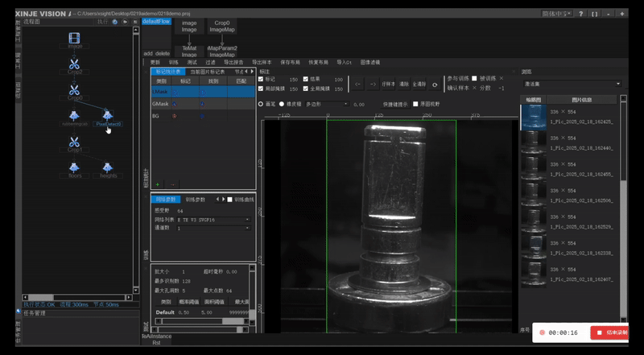Open the 简体中文 language dropdown
The height and width of the screenshot is (355, 644).
tap(558, 14)
